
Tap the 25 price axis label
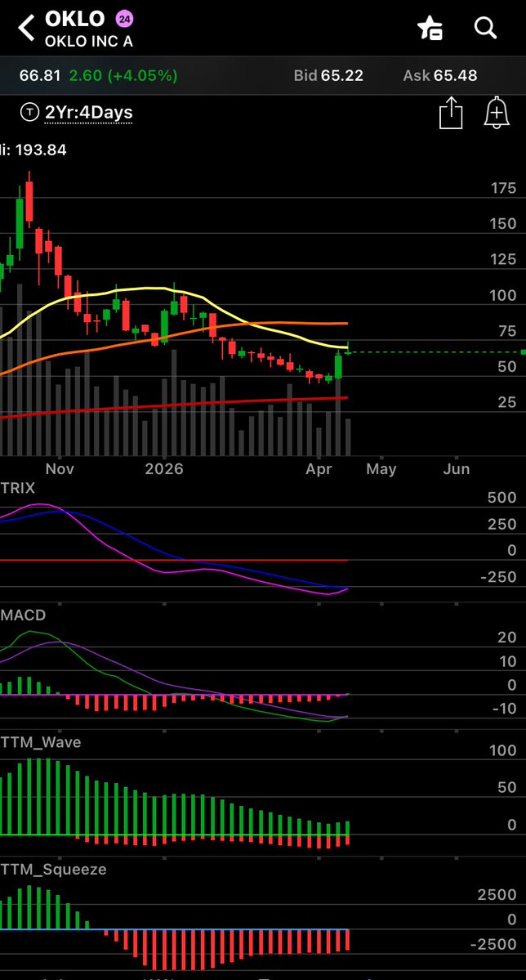point(506,402)
